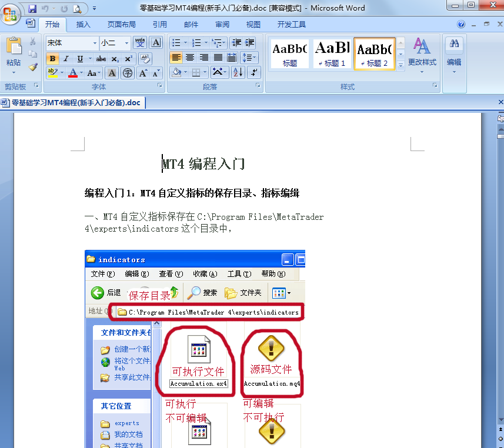Activate the Format Painter brush
Viewport: 504px width, 448px height.
[32, 67]
